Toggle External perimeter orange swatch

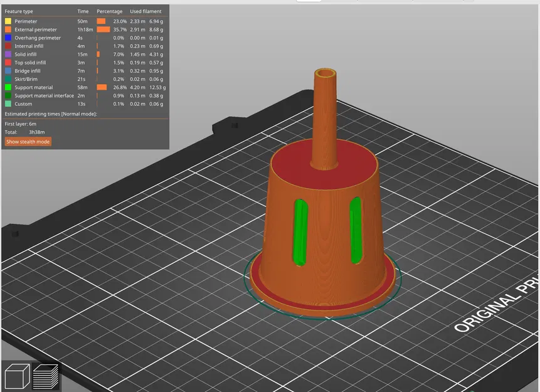click(8, 29)
